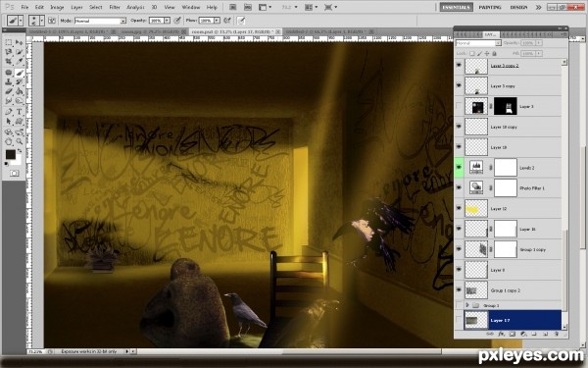Click the Quick Mask mode icon
The height and width of the screenshot is (368, 588).
15,173
